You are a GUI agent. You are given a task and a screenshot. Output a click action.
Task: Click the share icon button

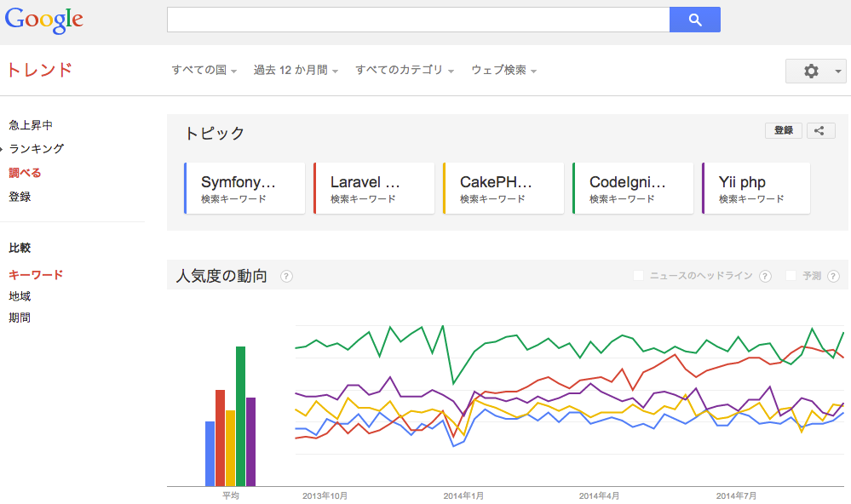coord(820,131)
